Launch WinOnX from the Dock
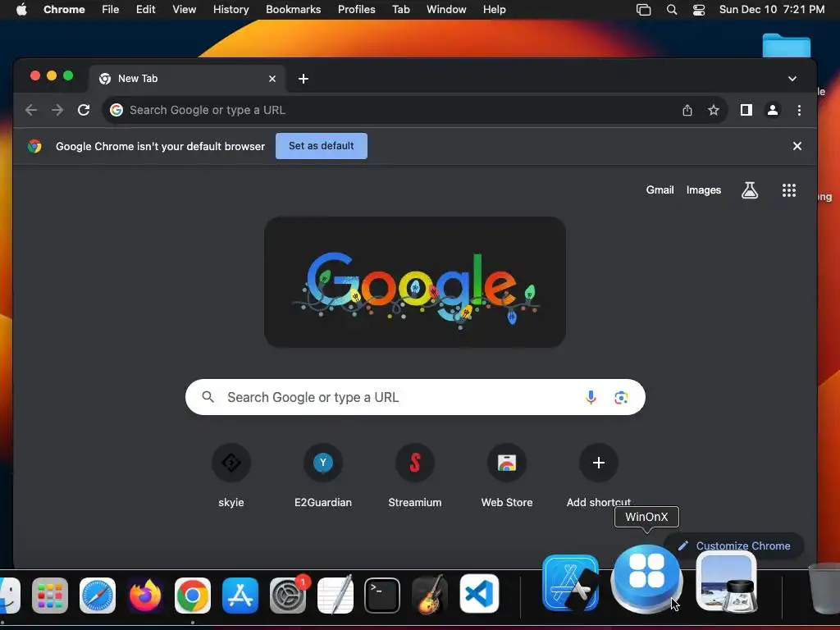The image size is (840, 630). [646, 579]
